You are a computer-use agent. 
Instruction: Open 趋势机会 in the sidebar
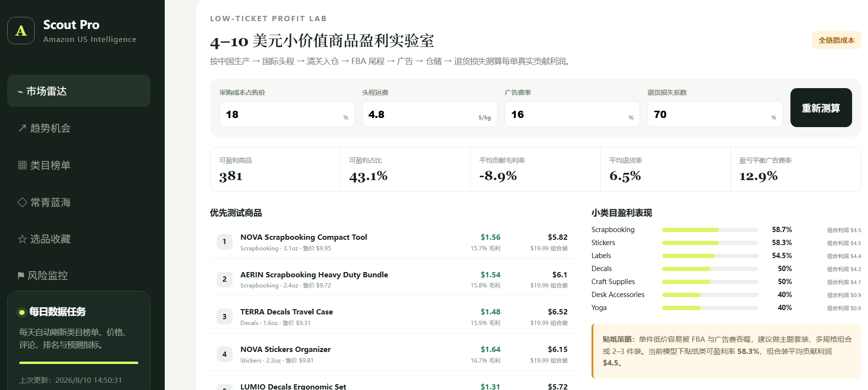tap(79, 128)
